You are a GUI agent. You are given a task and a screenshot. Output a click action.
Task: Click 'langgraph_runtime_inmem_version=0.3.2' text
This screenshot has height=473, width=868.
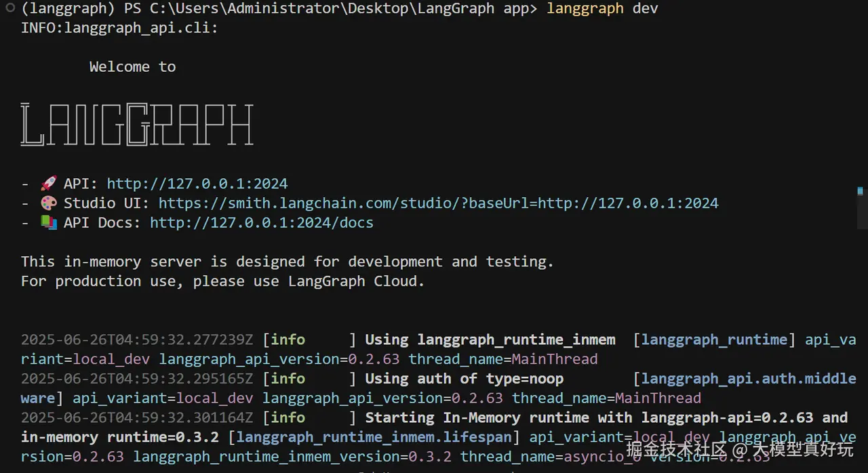[x=292, y=457]
